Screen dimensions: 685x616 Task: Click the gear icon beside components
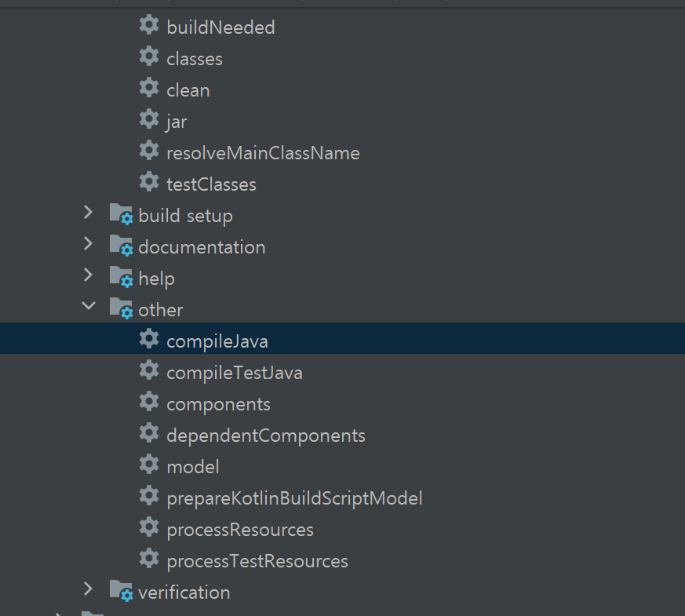tap(149, 402)
